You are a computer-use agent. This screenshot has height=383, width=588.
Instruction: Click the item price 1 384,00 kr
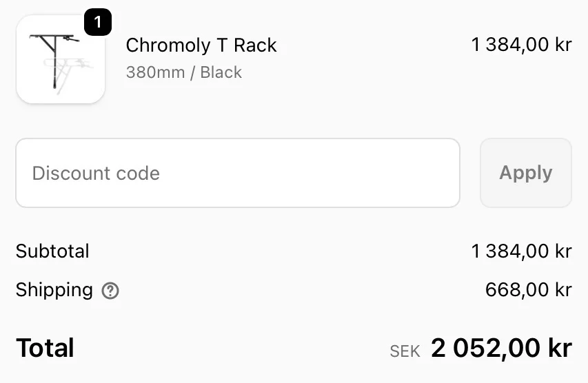click(x=521, y=45)
